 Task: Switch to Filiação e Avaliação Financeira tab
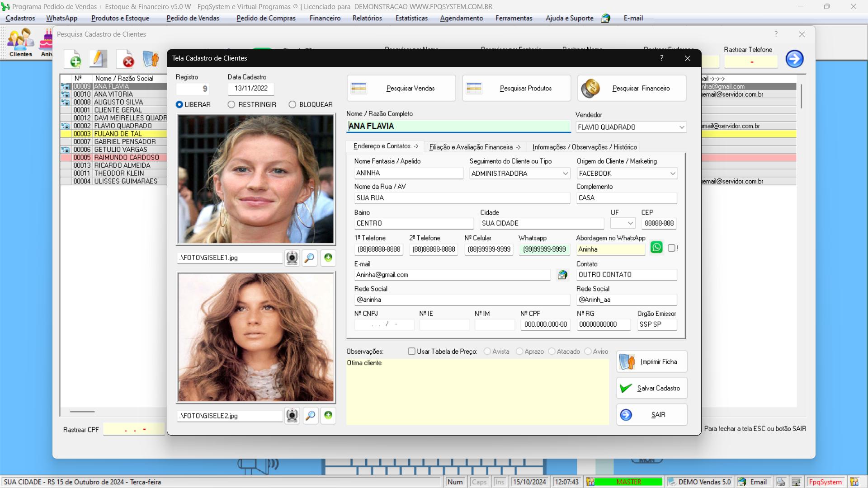click(x=474, y=147)
